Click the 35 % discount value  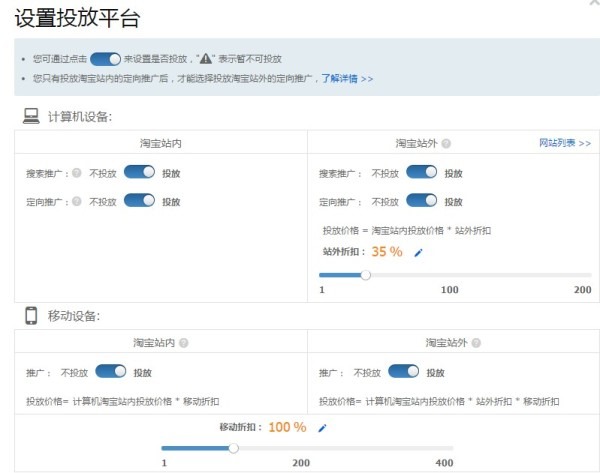pyautogui.click(x=386, y=252)
